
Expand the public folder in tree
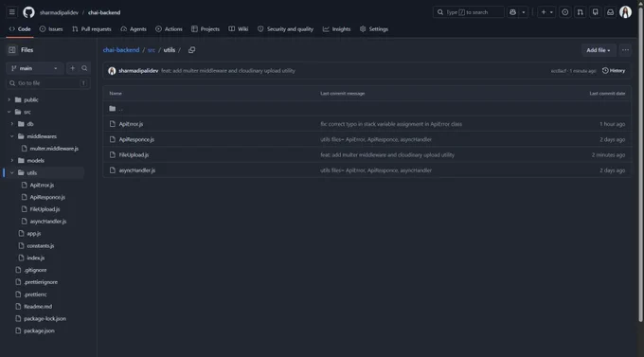point(9,99)
